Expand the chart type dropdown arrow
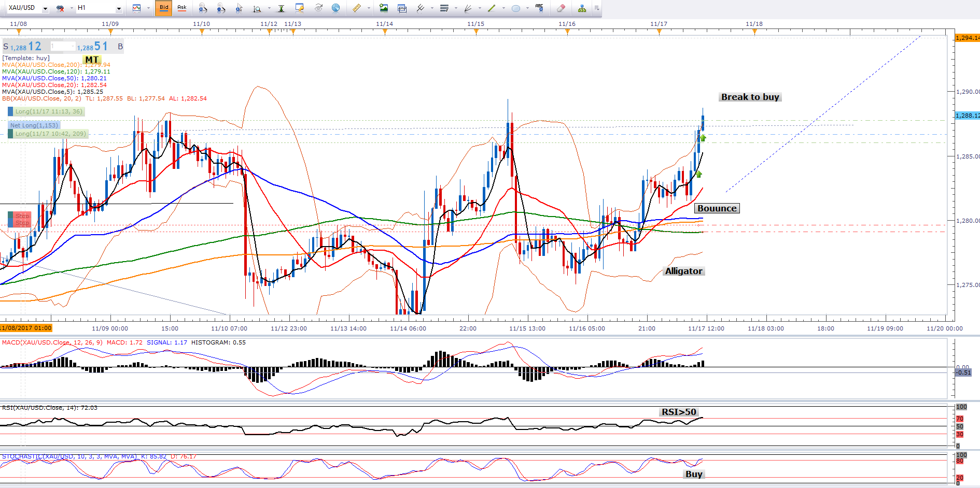 point(148,8)
